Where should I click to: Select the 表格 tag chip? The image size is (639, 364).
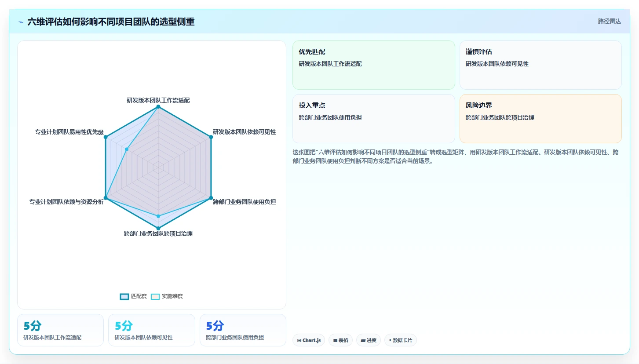pyautogui.click(x=340, y=340)
